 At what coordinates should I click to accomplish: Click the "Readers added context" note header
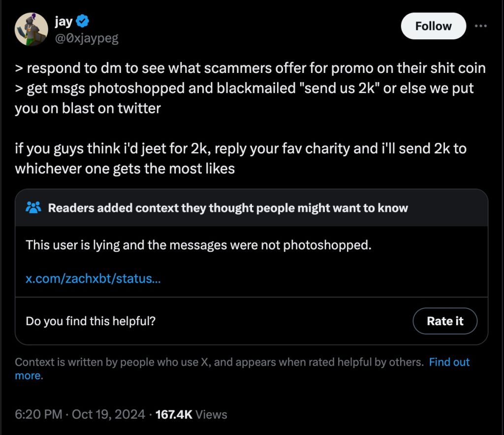[x=228, y=208]
